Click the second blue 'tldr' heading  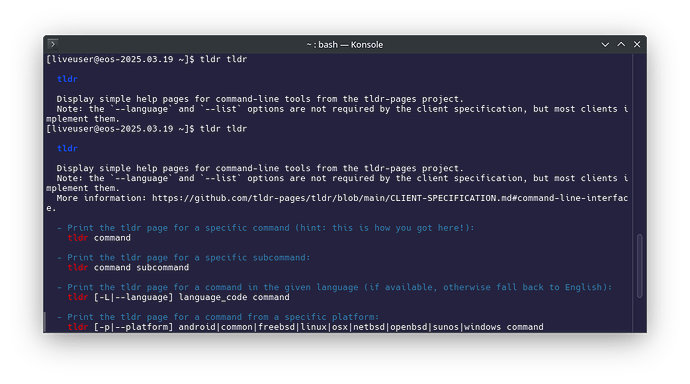[x=67, y=148]
